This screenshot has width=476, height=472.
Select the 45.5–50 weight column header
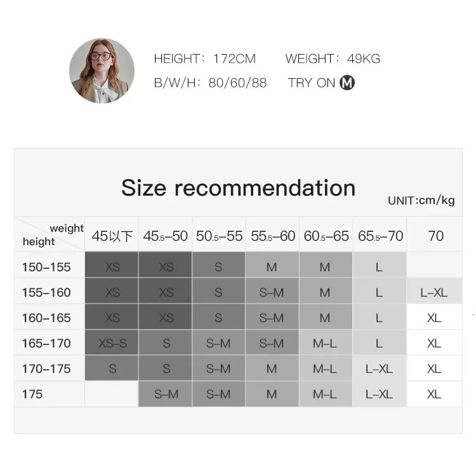[x=166, y=236]
